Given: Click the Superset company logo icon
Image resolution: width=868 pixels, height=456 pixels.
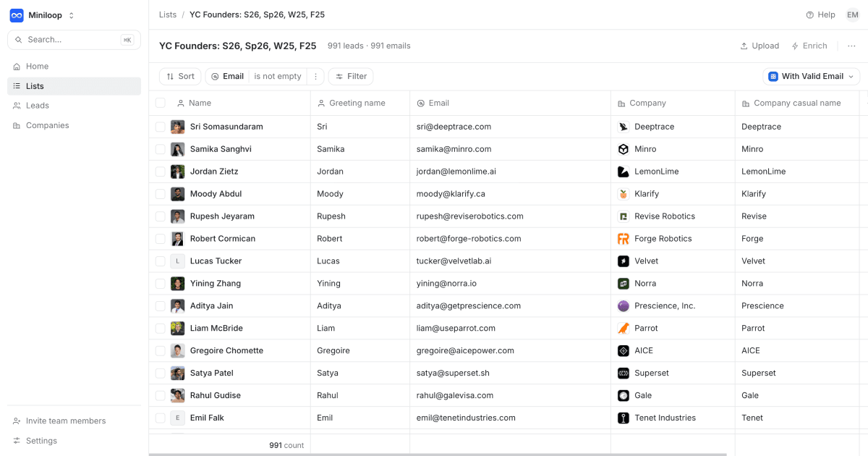Looking at the screenshot, I should click(x=624, y=373).
